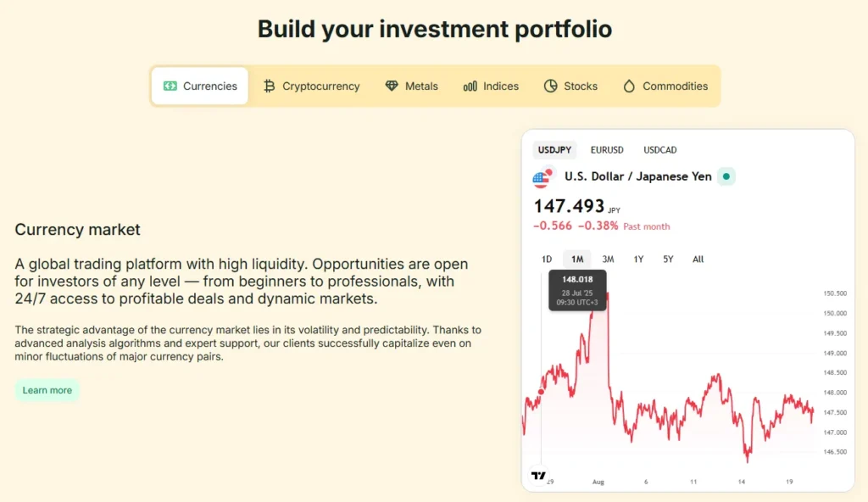
Task: Select the 1Y time range
Action: pyautogui.click(x=638, y=259)
